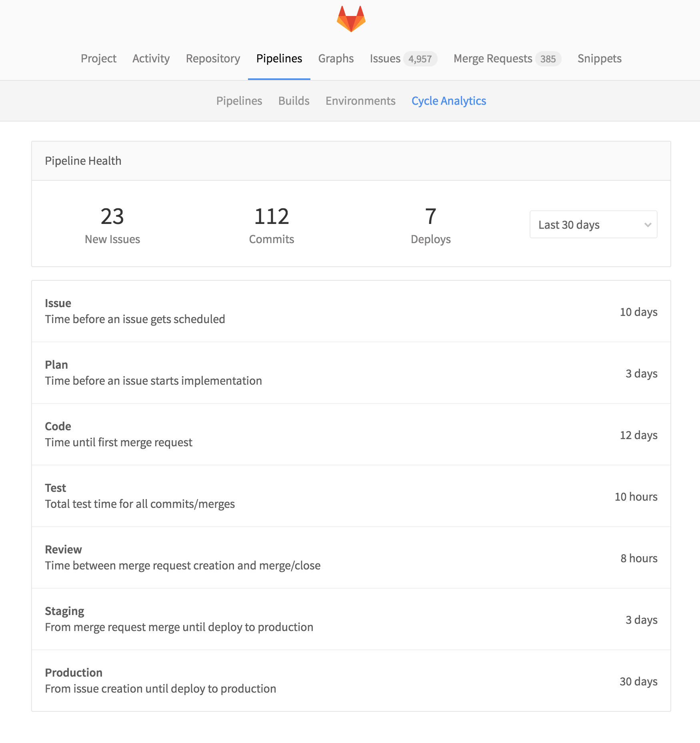Select the Environments sub-tab
700x743 pixels.
click(x=360, y=101)
